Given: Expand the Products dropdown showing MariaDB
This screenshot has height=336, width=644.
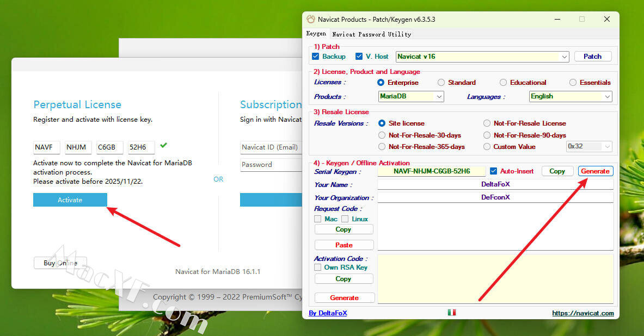Looking at the screenshot, I should (439, 97).
